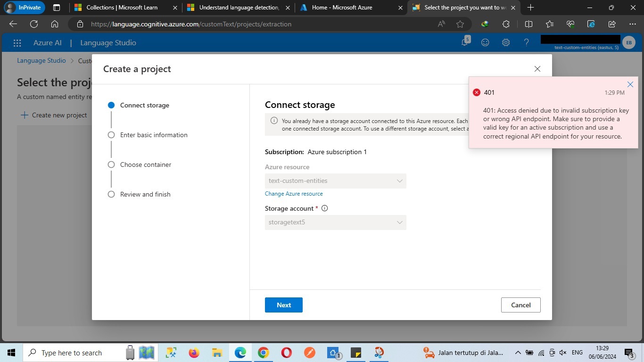
Task: Open the Windows notification center
Action: [629, 353]
